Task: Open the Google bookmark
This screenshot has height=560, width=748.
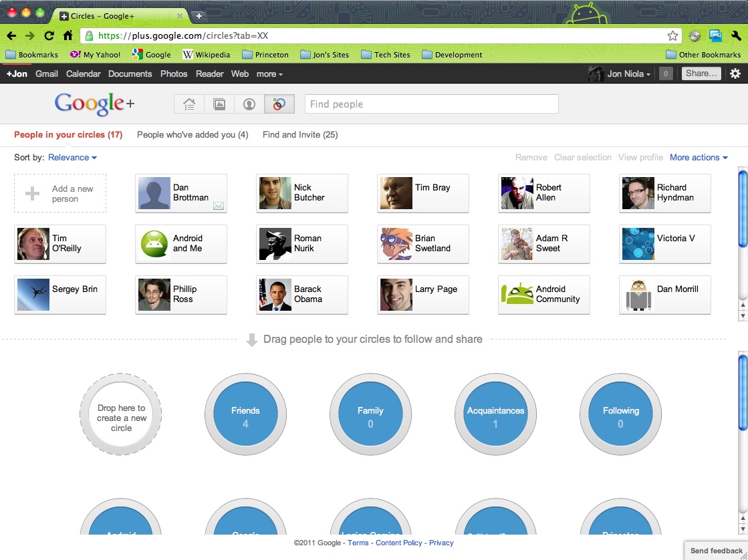Action: [151, 55]
